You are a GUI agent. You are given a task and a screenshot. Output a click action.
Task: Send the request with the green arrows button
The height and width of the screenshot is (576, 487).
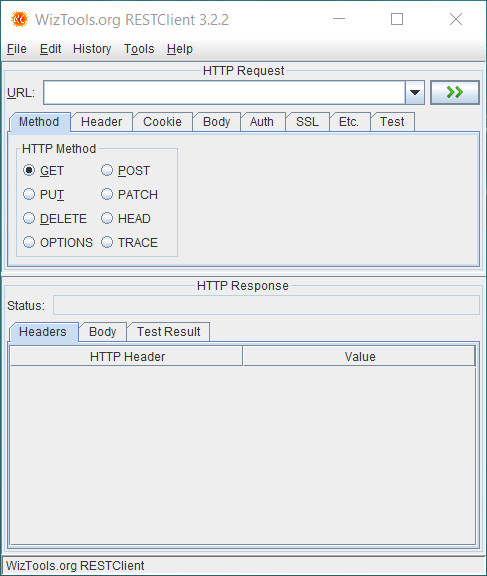(x=455, y=93)
